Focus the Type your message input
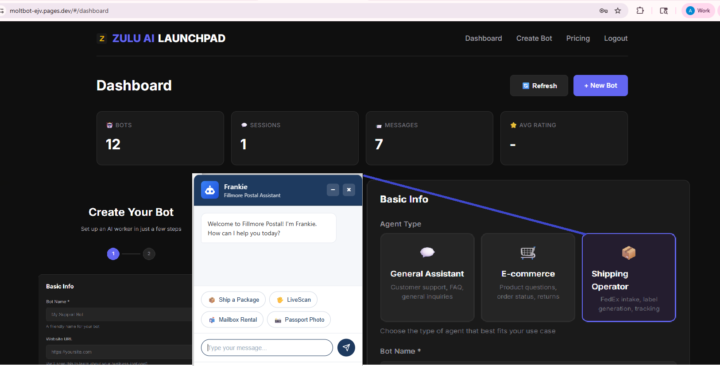Screen dimensions: 720x366 click(x=267, y=348)
